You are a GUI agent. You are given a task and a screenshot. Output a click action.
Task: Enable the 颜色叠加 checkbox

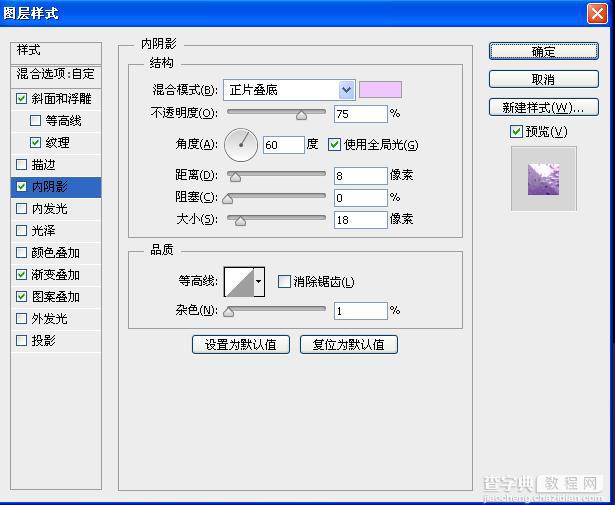22,252
